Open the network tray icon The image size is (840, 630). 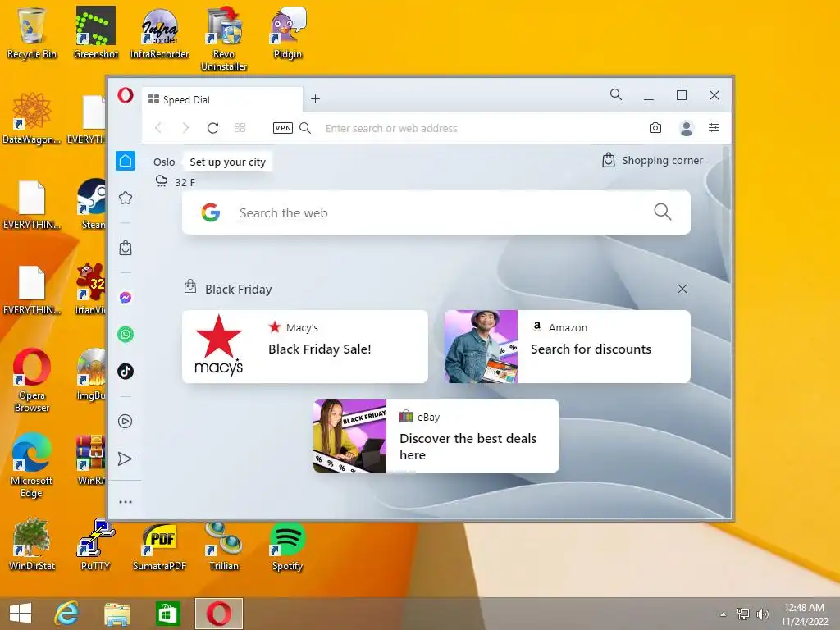coord(743,614)
